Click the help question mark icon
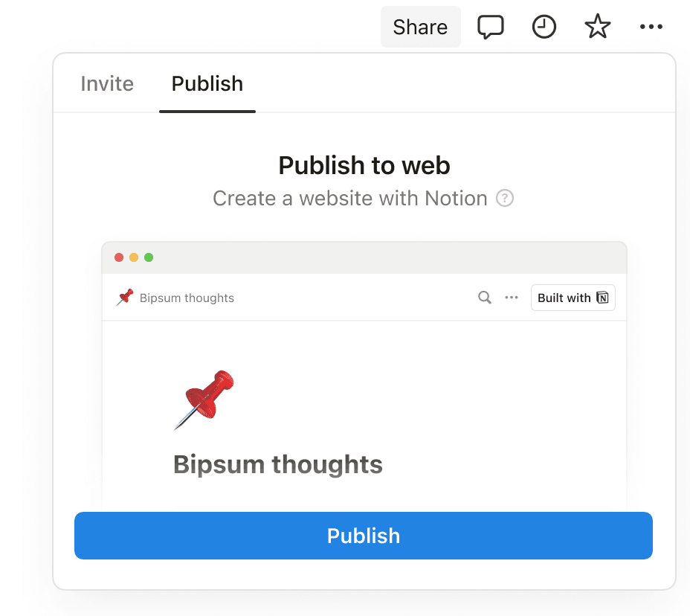The image size is (690, 616). pos(505,199)
